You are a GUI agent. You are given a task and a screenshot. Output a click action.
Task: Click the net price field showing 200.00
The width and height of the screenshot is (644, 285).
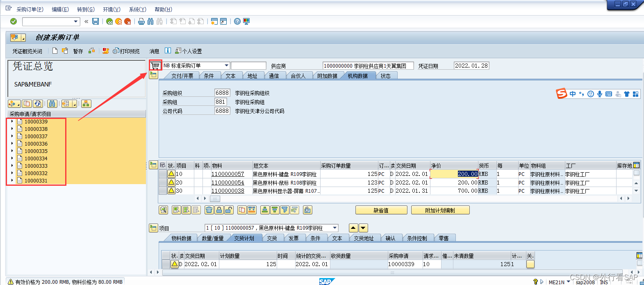[x=454, y=174]
